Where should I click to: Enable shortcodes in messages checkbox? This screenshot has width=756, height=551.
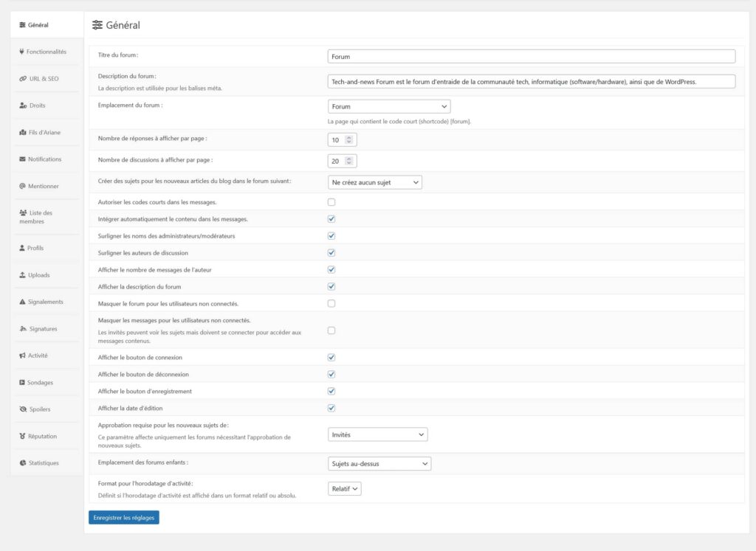[331, 201]
